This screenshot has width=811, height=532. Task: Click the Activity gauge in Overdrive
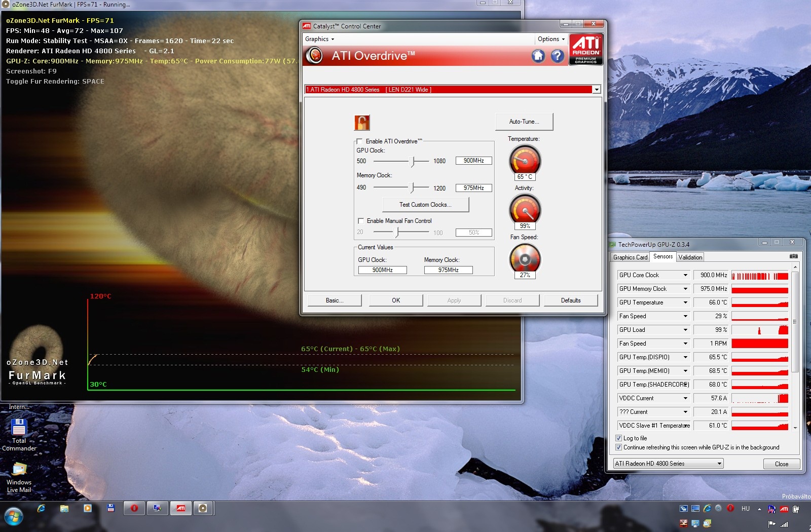525,210
